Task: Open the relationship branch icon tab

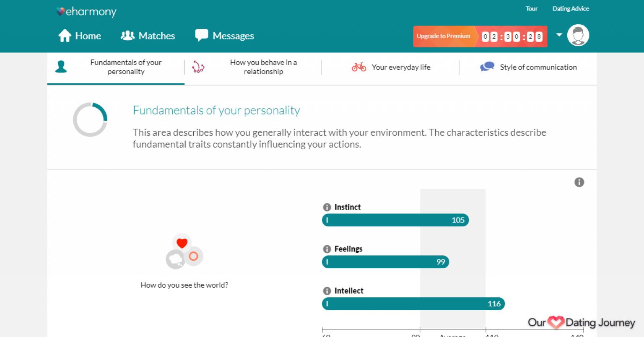Action: (x=198, y=67)
